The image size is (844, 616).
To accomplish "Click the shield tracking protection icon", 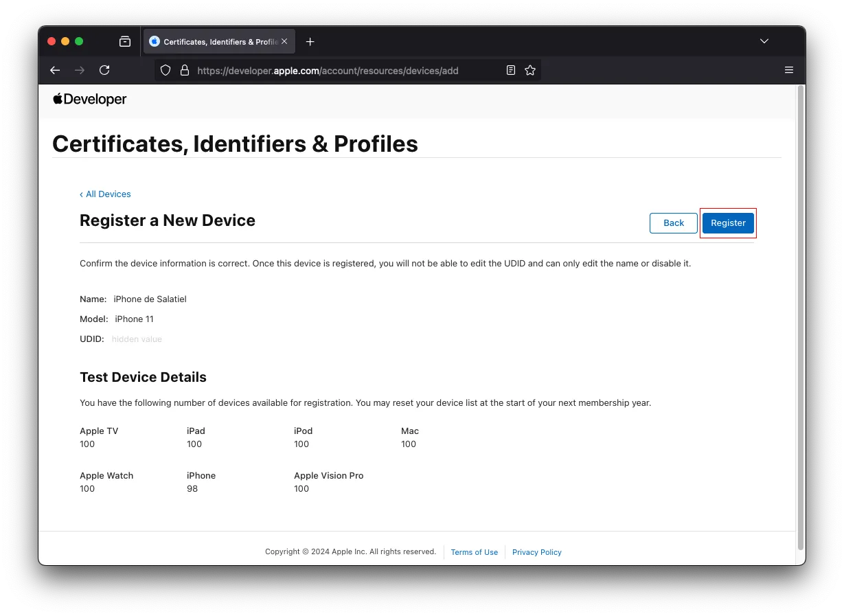I will pos(166,70).
